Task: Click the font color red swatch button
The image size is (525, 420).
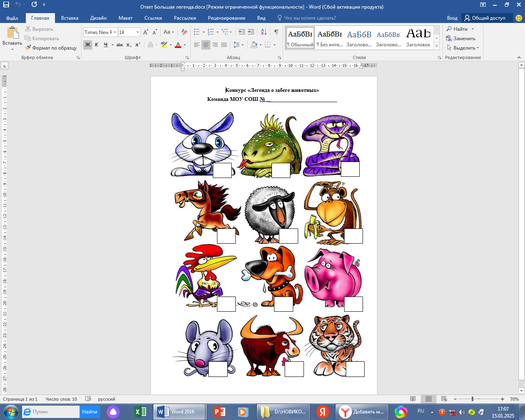Action: pyautogui.click(x=178, y=45)
